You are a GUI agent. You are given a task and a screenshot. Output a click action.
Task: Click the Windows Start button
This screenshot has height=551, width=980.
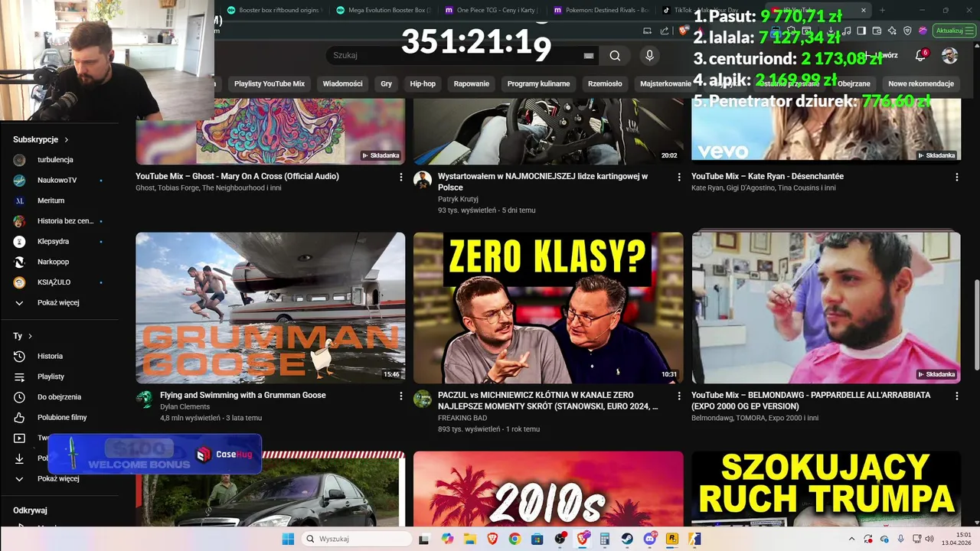[288, 539]
